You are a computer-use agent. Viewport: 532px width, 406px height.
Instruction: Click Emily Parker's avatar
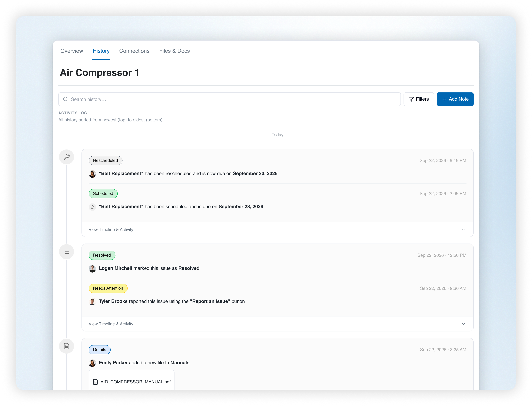click(x=92, y=363)
